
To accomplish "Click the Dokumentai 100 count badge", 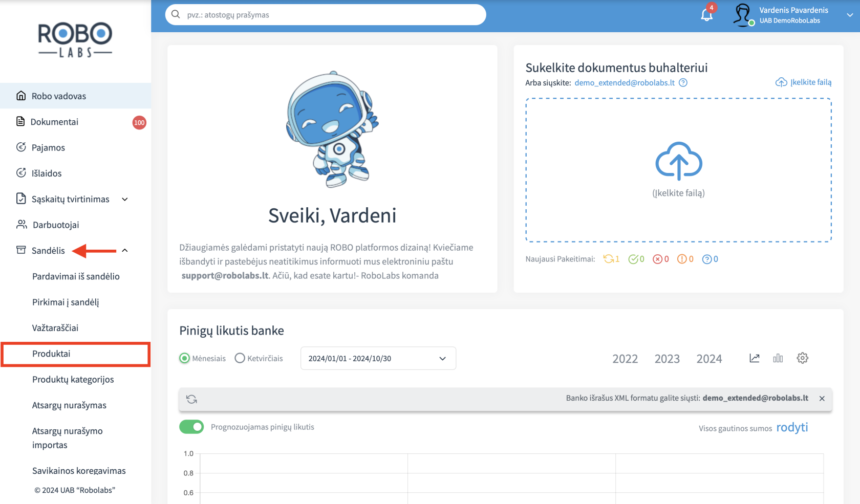I will pos(139,122).
